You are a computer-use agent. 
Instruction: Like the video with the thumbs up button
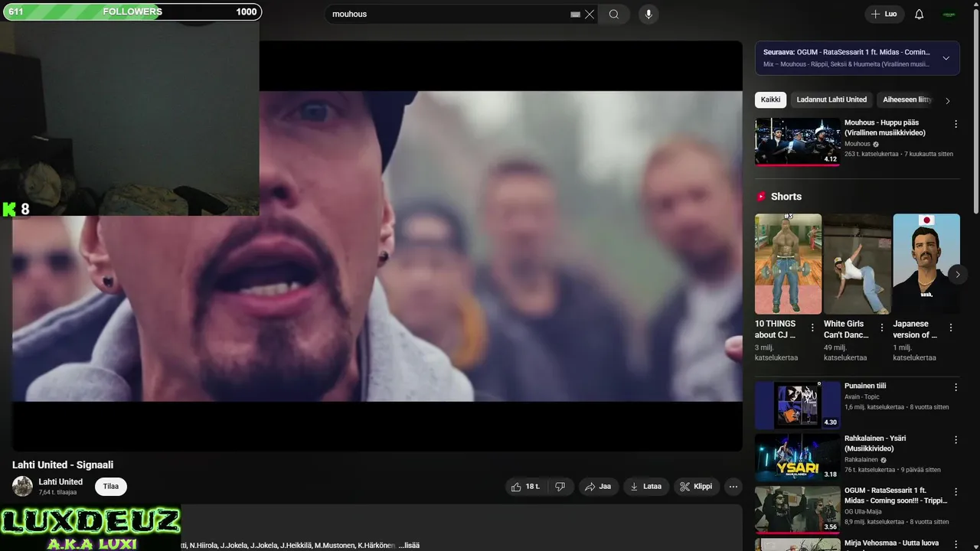526,487
